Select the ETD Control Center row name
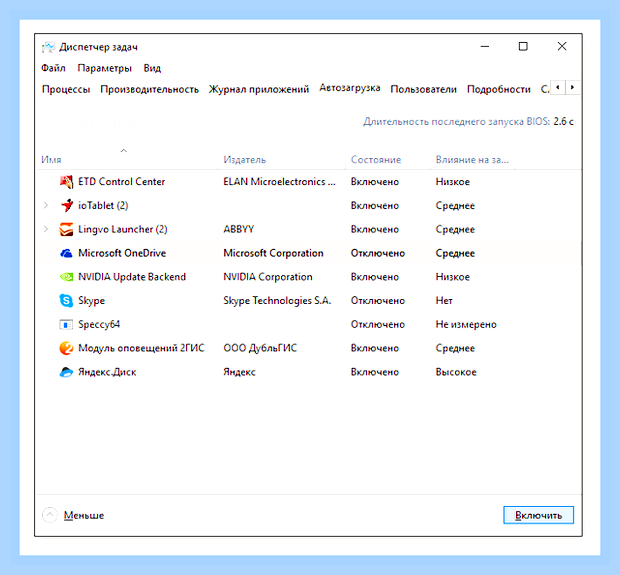This screenshot has height=575, width=620. (x=121, y=182)
